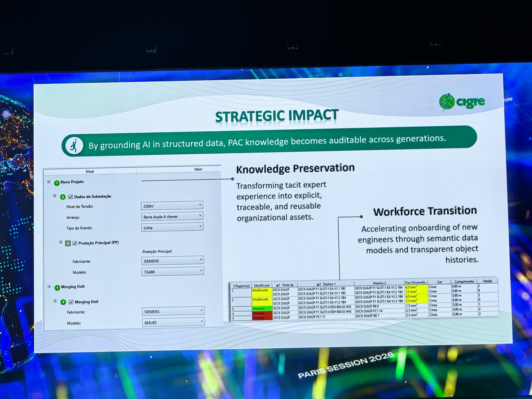
Task: Click the 5 Registro(s) header cell
Action: pyautogui.click(x=241, y=286)
